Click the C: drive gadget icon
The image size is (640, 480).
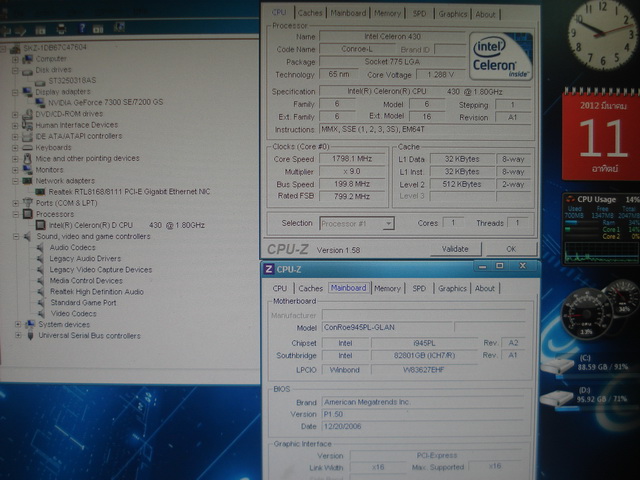click(x=557, y=366)
